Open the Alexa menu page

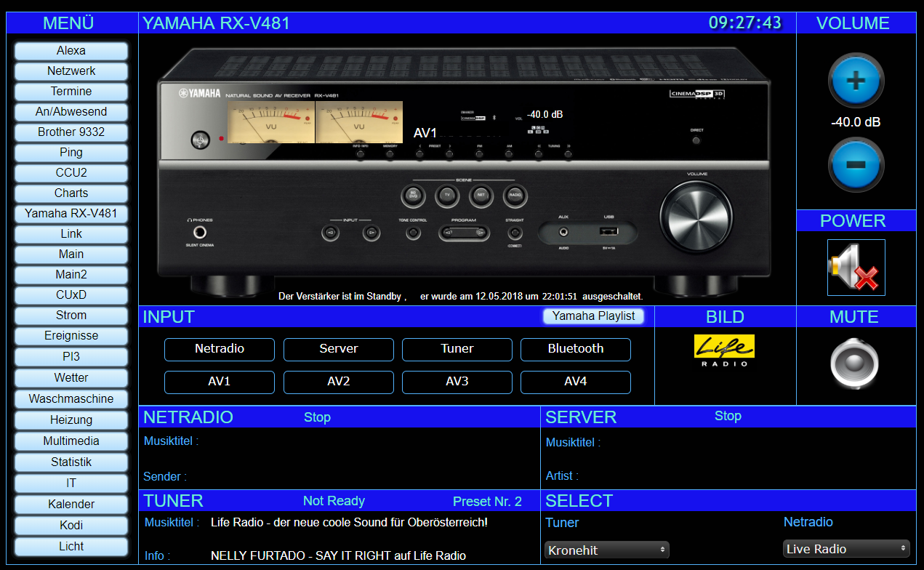point(71,51)
